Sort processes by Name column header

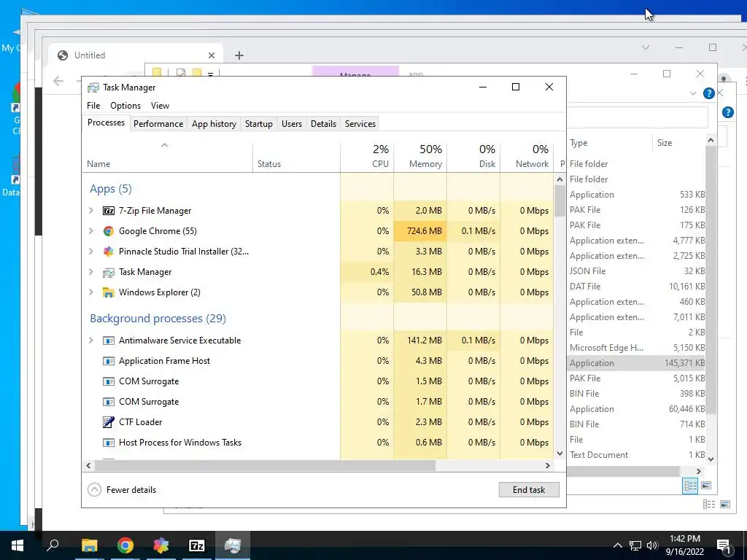(x=167, y=156)
